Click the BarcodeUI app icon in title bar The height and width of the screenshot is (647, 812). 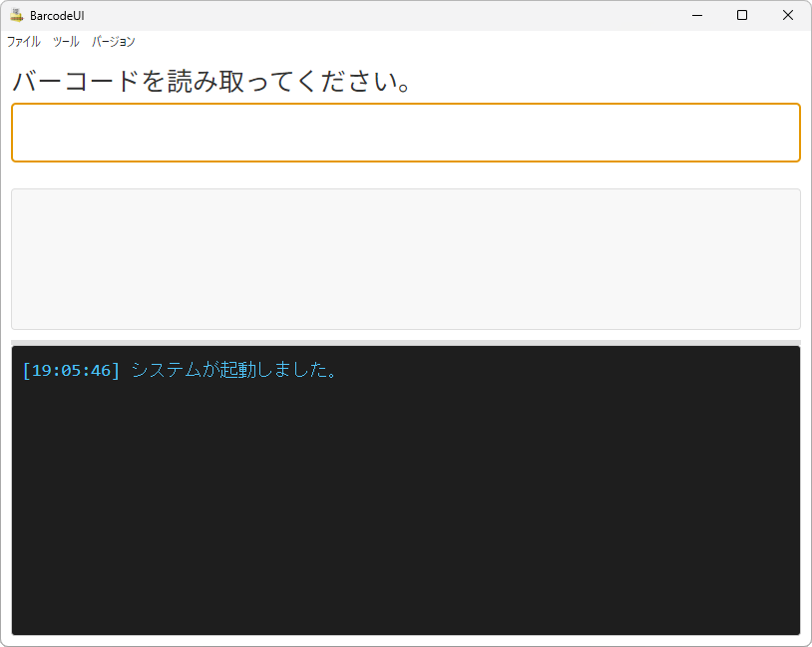(17, 16)
